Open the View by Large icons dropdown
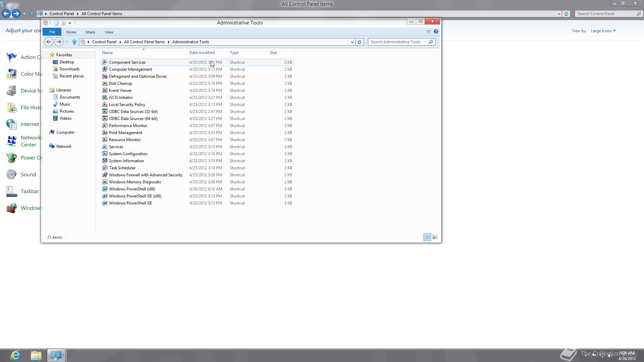The height and width of the screenshot is (362, 644). (603, 31)
